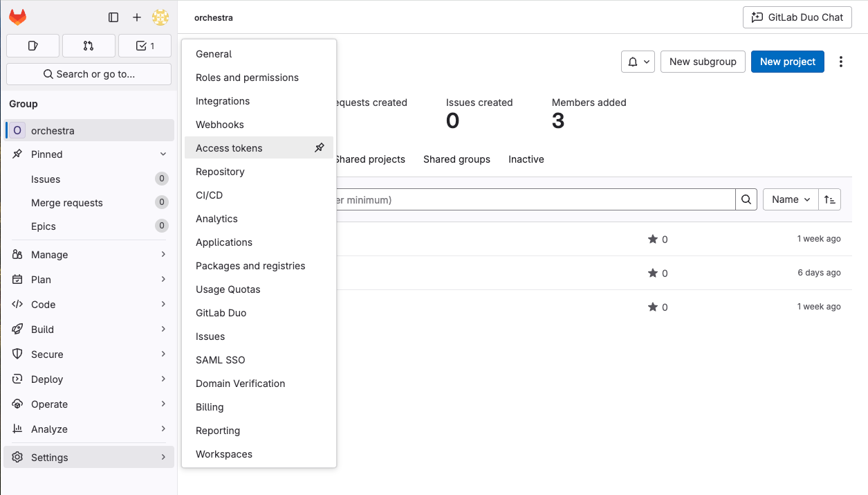Viewport: 868px width, 495px height.
Task: Open GitLab Duo Chat
Action: click(797, 17)
